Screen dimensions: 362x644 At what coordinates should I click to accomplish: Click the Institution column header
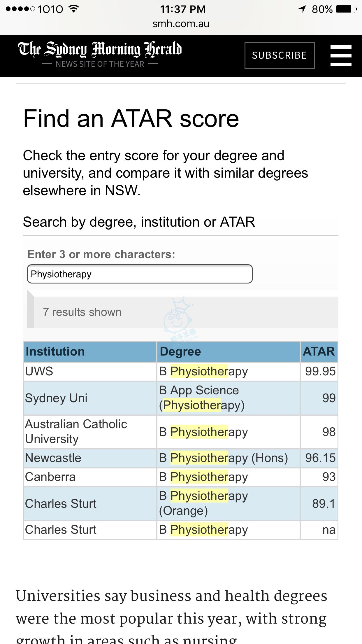[x=90, y=351]
